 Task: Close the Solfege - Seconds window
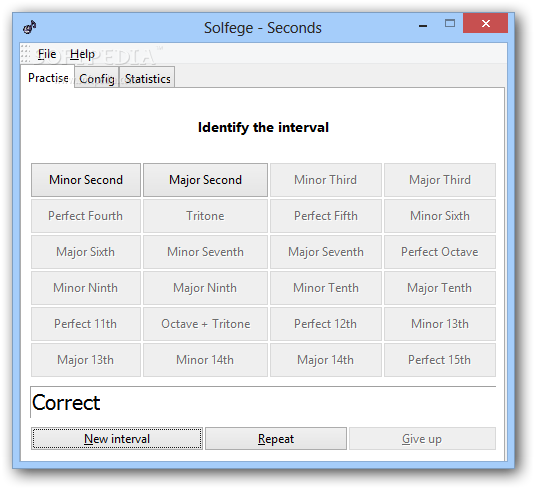pyautogui.click(x=485, y=23)
